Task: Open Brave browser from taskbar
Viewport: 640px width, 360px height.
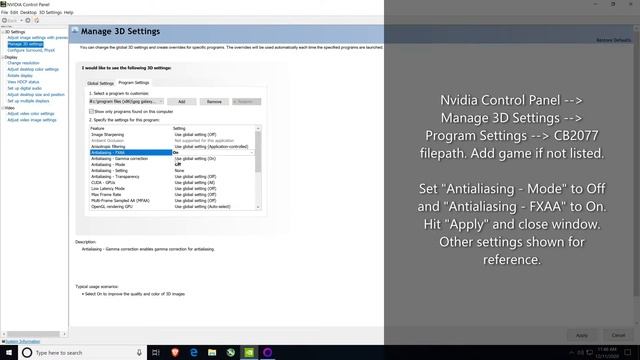Action: (x=175, y=352)
